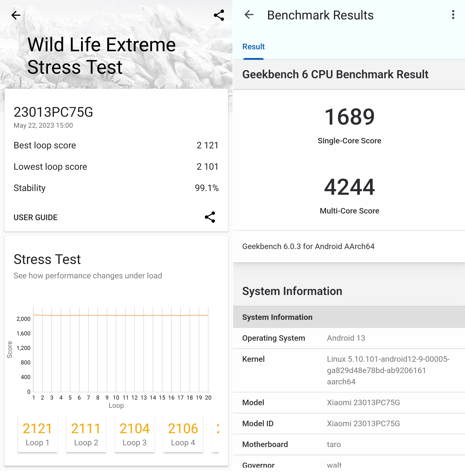Viewport: 465px width, 476px height.
Task: Open three-dot overflow menu in Geekbench
Action: pos(453,15)
